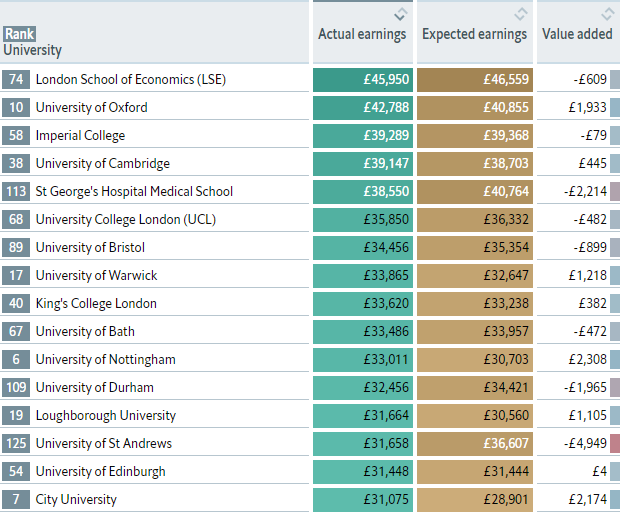Click actual earnings £42,788 cell
Image resolution: width=622 pixels, height=514 pixels.
tap(363, 107)
